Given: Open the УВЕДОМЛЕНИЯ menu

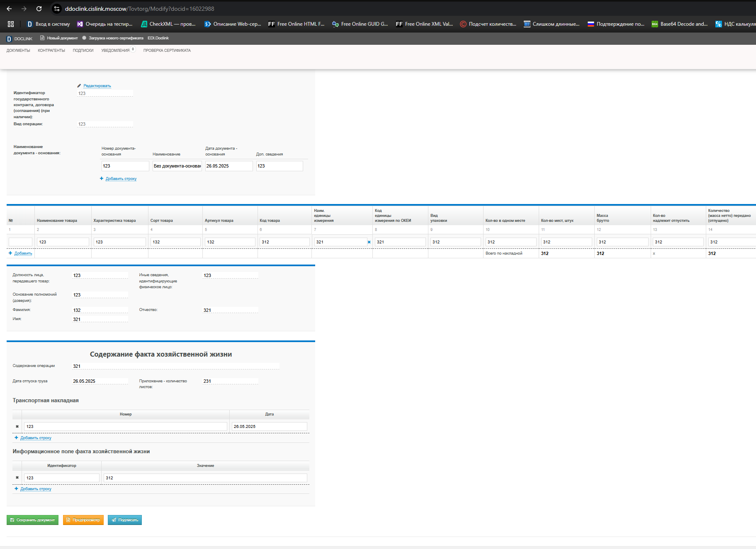Looking at the screenshot, I should [x=115, y=51].
